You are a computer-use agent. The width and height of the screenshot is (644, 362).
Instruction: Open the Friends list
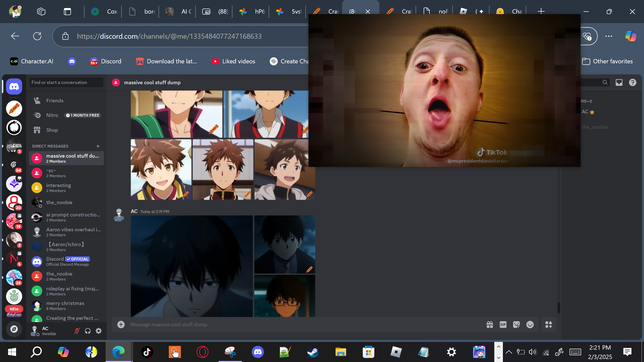pyautogui.click(x=66, y=101)
